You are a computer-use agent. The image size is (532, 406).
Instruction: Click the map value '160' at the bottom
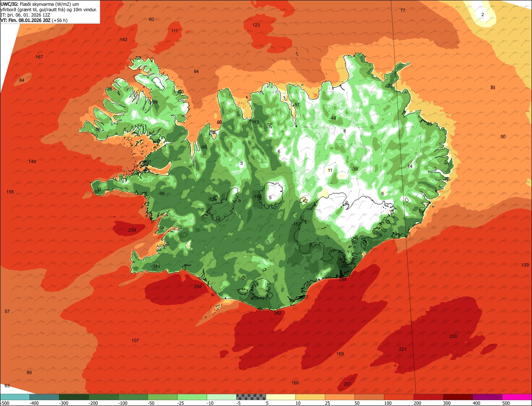point(295,383)
